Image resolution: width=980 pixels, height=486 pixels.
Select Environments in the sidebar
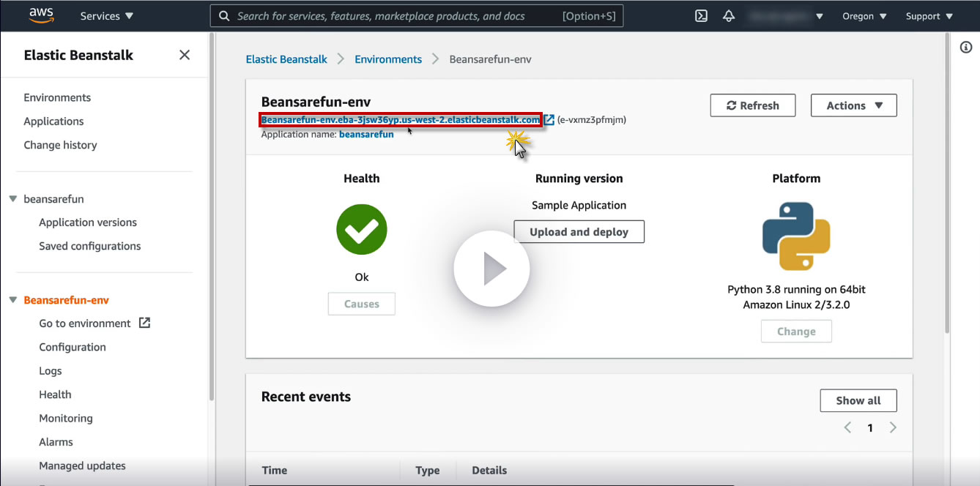[x=57, y=97]
